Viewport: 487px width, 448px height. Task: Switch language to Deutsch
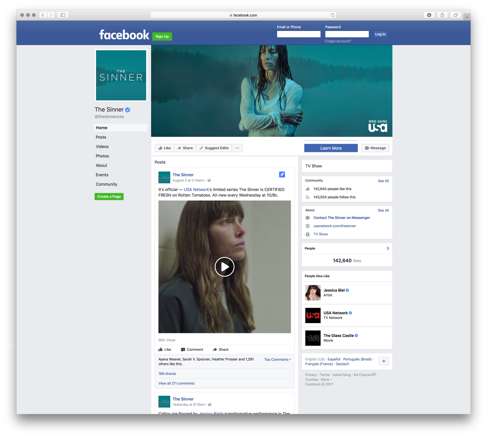click(342, 364)
